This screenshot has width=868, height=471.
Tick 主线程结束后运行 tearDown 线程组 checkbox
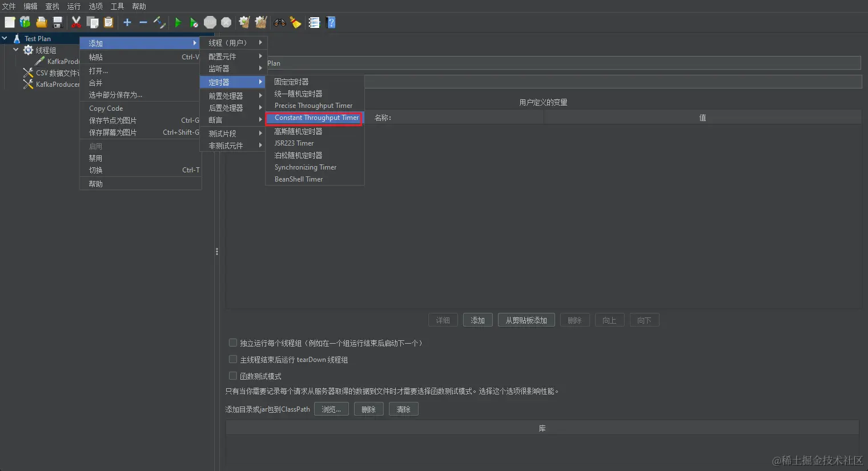(x=233, y=359)
